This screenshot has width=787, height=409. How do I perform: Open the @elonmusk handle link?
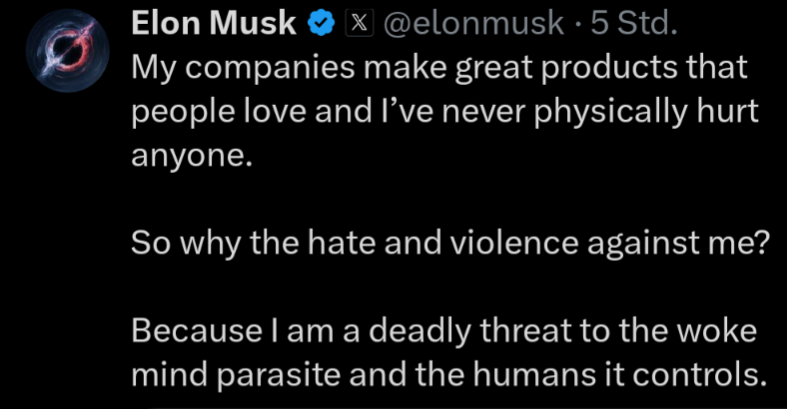click(x=475, y=25)
